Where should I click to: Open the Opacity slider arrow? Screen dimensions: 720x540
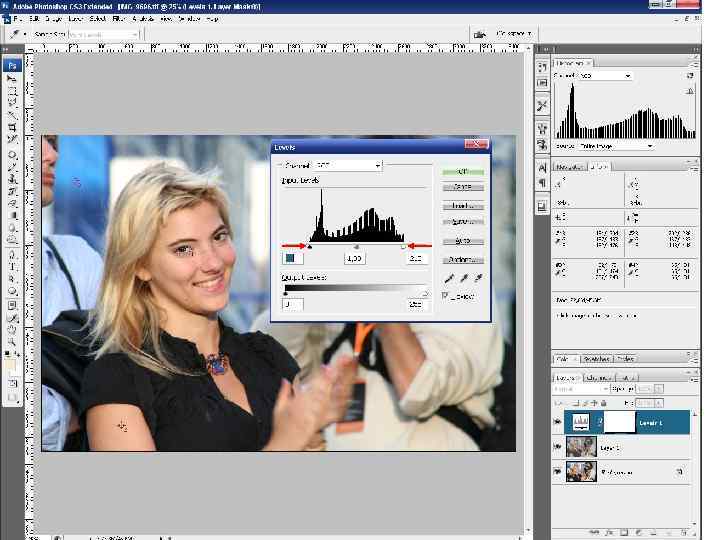[658, 389]
